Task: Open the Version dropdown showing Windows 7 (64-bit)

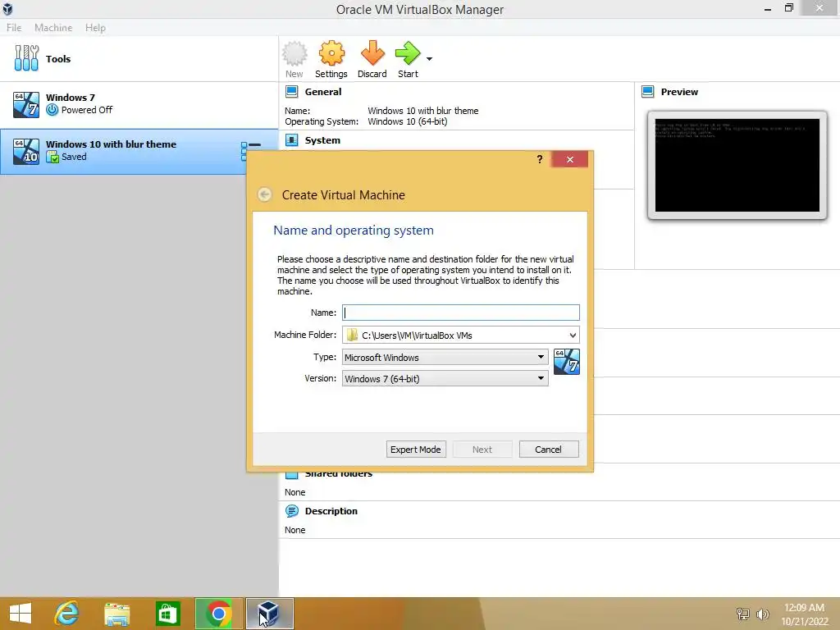Action: coord(445,379)
